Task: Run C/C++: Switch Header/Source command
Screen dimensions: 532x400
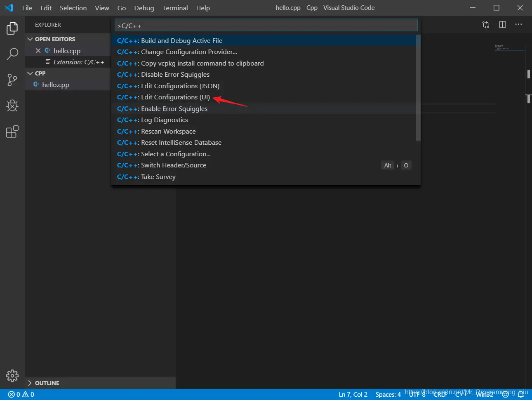Action: coord(264,165)
